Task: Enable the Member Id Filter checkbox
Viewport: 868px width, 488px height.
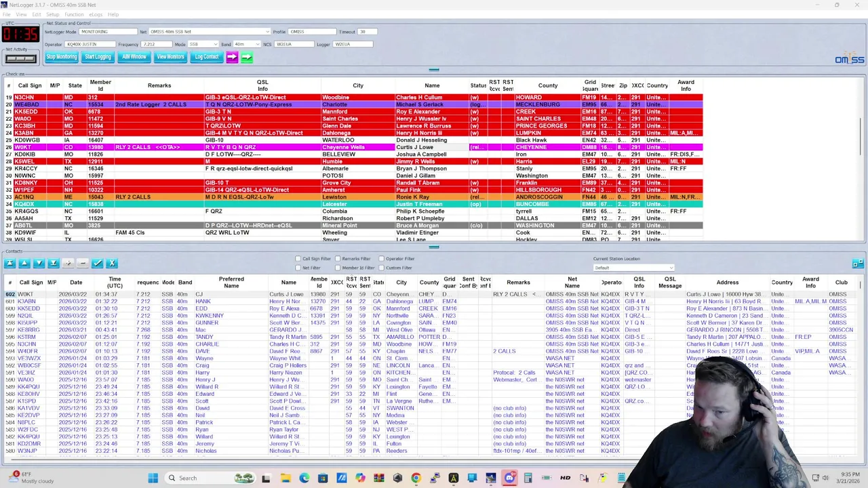Action: pyautogui.click(x=338, y=268)
